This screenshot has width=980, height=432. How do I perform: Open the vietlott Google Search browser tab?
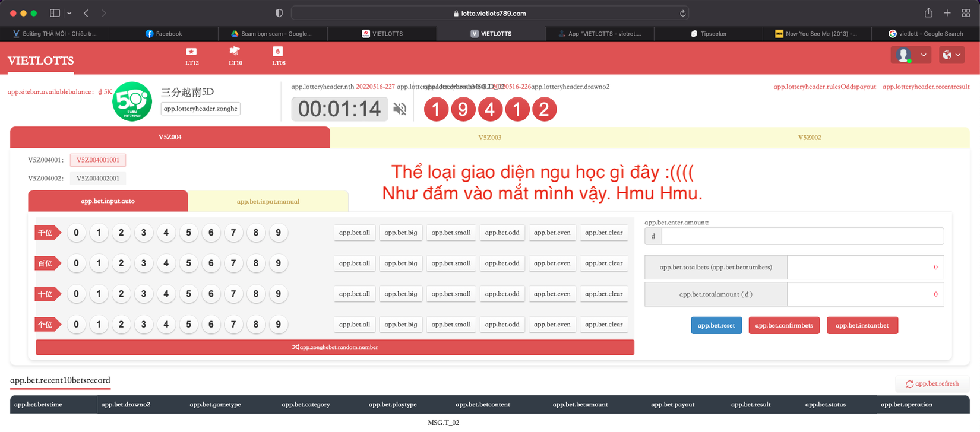tap(925, 34)
